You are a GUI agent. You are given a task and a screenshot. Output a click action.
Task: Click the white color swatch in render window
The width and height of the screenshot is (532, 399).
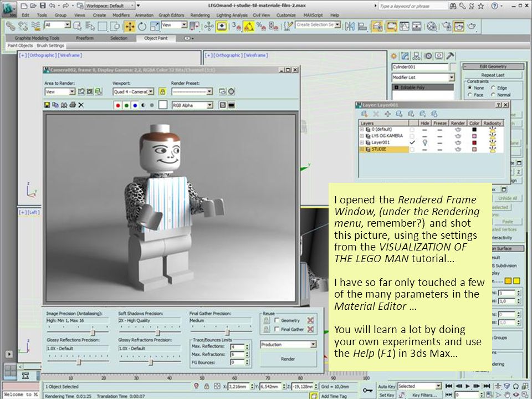click(x=163, y=105)
